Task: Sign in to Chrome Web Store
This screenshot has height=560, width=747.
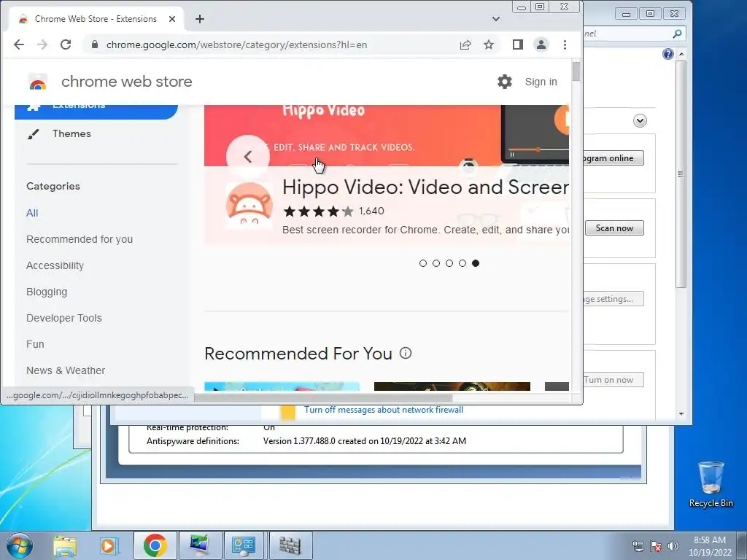Action: 541,82
